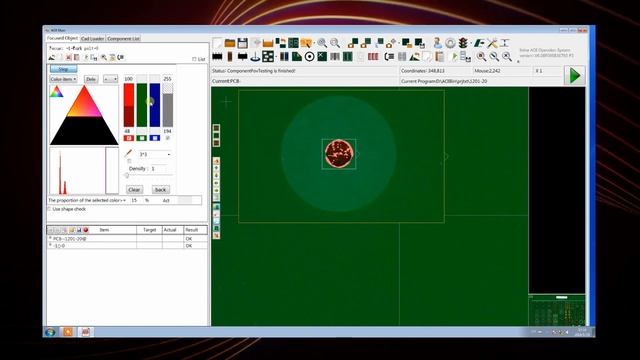Open the proportion comparison '>=' dropdown
640x360 pixels.
point(123,200)
